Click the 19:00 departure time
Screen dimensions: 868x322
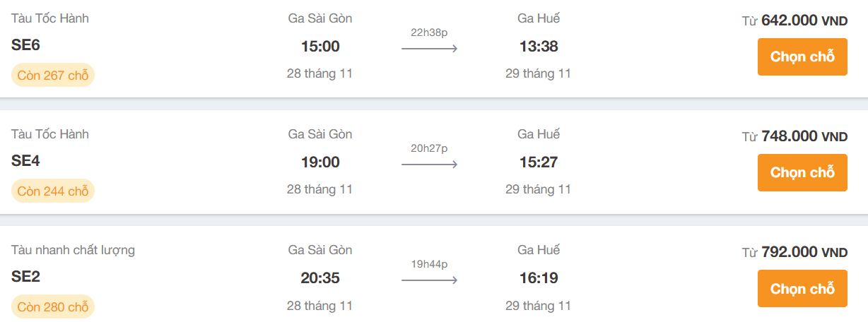[320, 162]
